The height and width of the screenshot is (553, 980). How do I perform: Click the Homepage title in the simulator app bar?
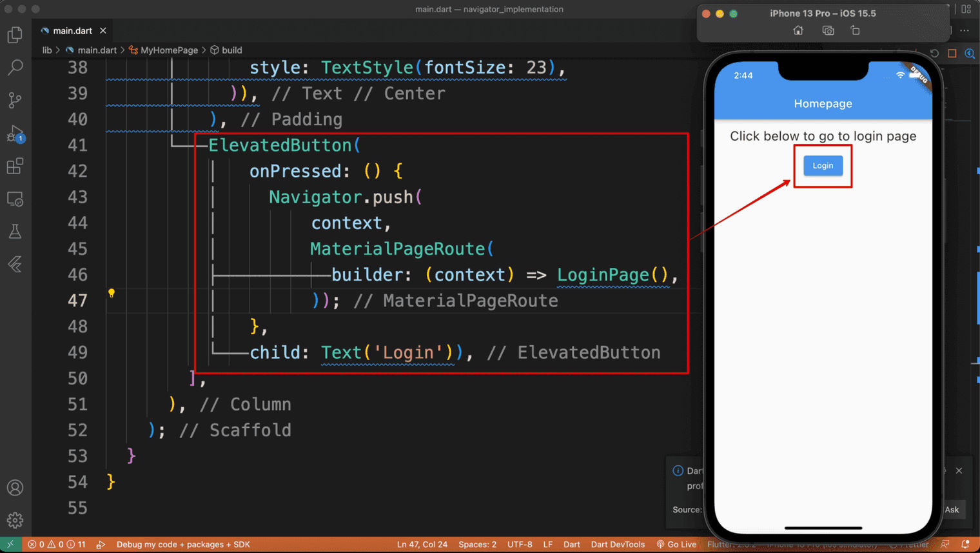coord(823,103)
